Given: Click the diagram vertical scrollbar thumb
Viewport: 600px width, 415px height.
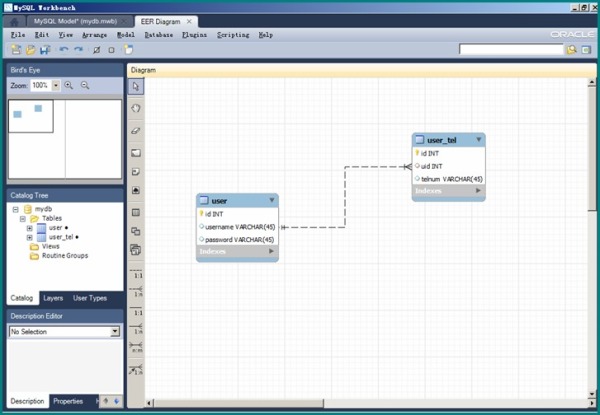Looking at the screenshot, I should (x=592, y=148).
